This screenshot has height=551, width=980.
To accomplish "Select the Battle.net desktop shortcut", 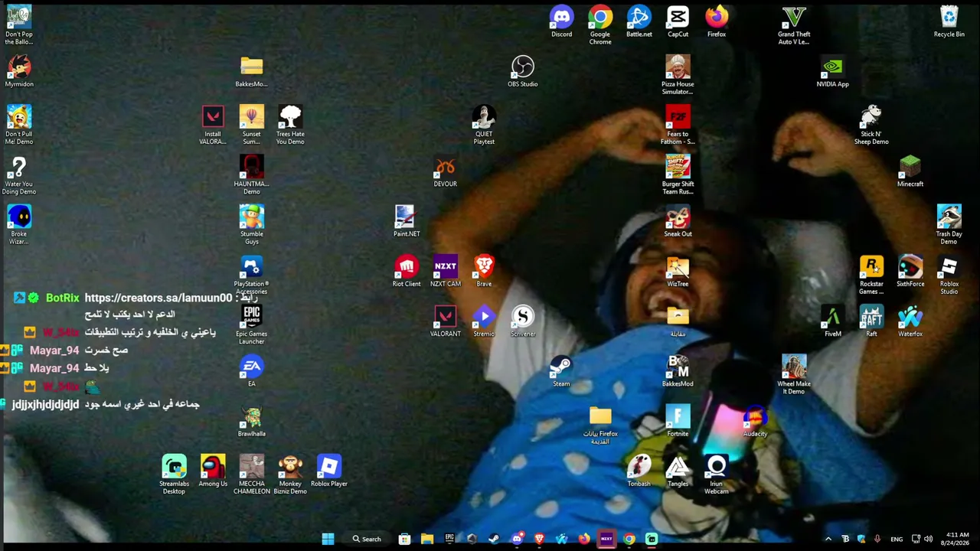I will pyautogui.click(x=639, y=21).
